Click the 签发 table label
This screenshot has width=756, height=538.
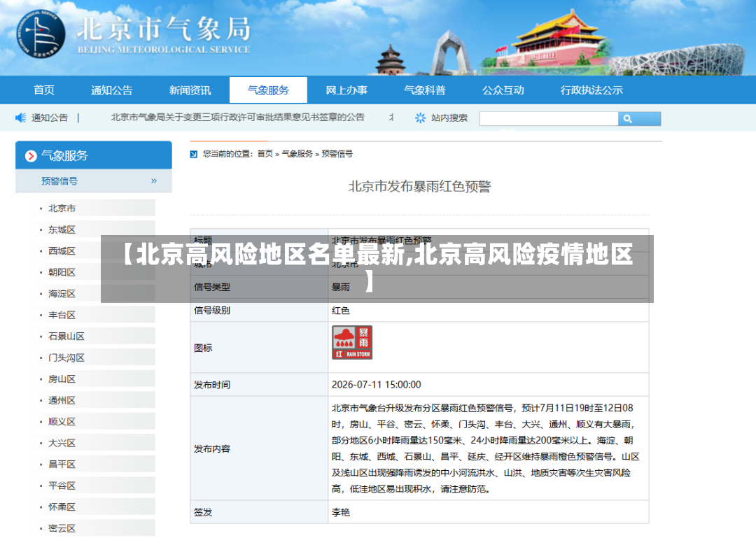coord(203,512)
